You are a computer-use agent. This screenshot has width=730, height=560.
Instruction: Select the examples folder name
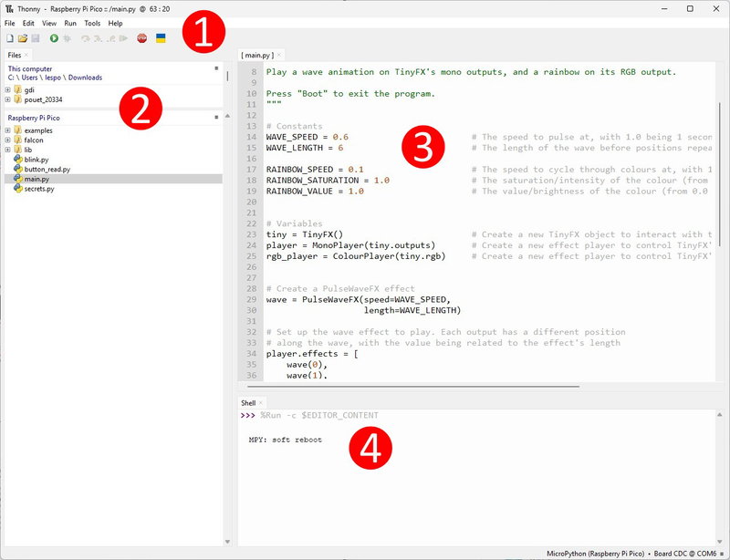coord(38,130)
